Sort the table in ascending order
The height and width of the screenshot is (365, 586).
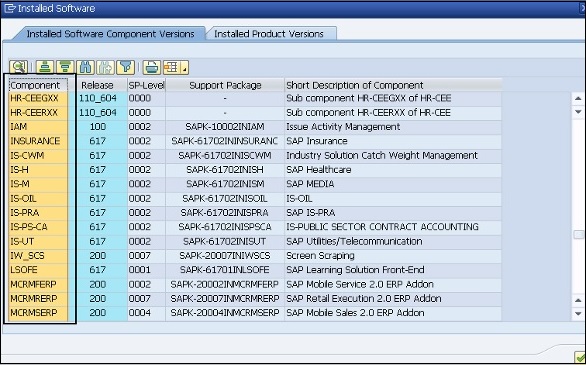pyautogui.click(x=45, y=67)
